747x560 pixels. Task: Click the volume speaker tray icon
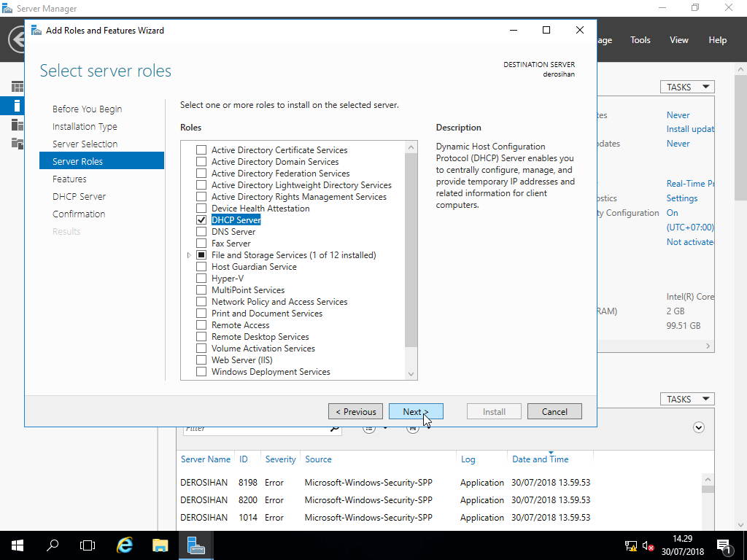(648, 545)
